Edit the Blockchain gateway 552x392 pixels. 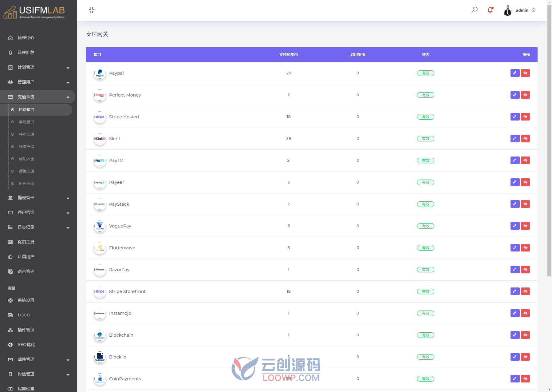(x=515, y=335)
